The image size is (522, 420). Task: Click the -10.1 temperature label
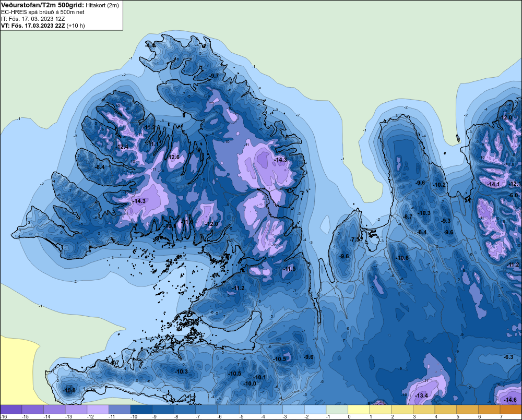[x=259, y=377]
